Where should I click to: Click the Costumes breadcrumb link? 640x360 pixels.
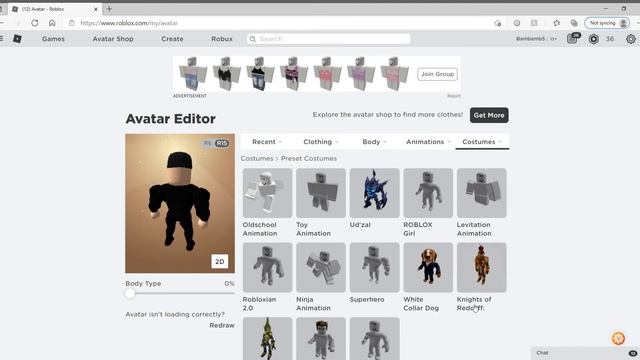(x=257, y=158)
